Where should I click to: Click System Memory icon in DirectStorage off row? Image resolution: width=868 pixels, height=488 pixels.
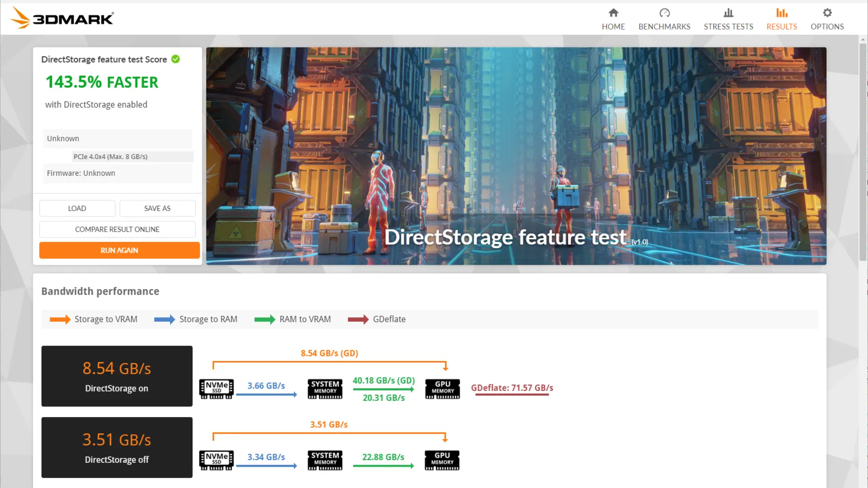(325, 460)
